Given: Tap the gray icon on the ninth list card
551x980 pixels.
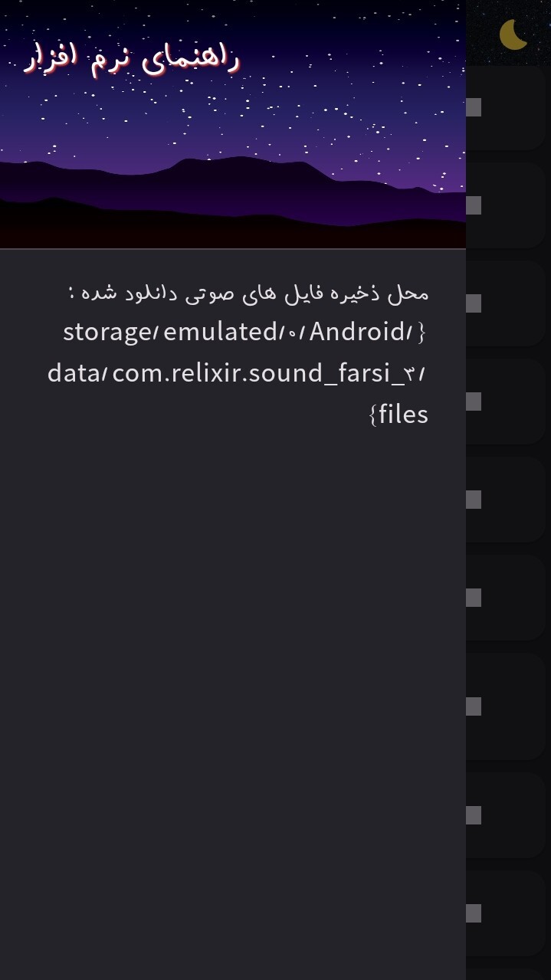Looking at the screenshot, I should click(x=474, y=913).
